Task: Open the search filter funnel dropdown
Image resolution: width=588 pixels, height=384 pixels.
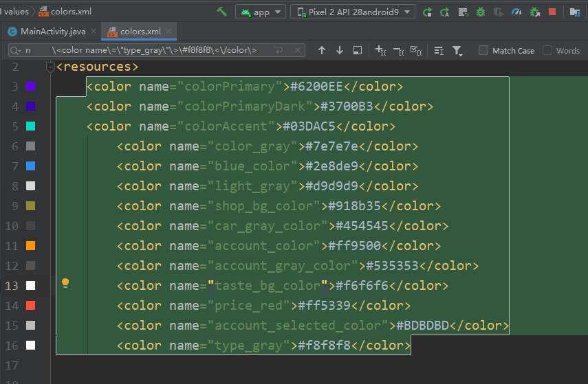Action: coord(457,51)
